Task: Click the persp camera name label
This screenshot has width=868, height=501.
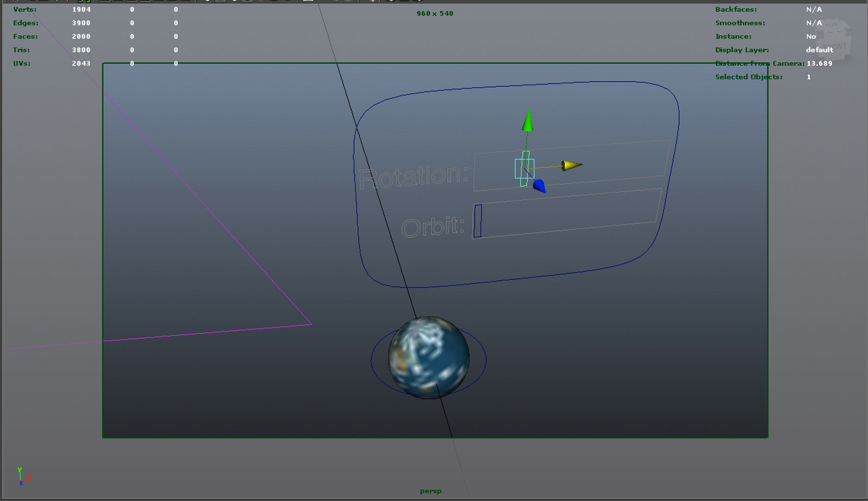Action: click(431, 491)
